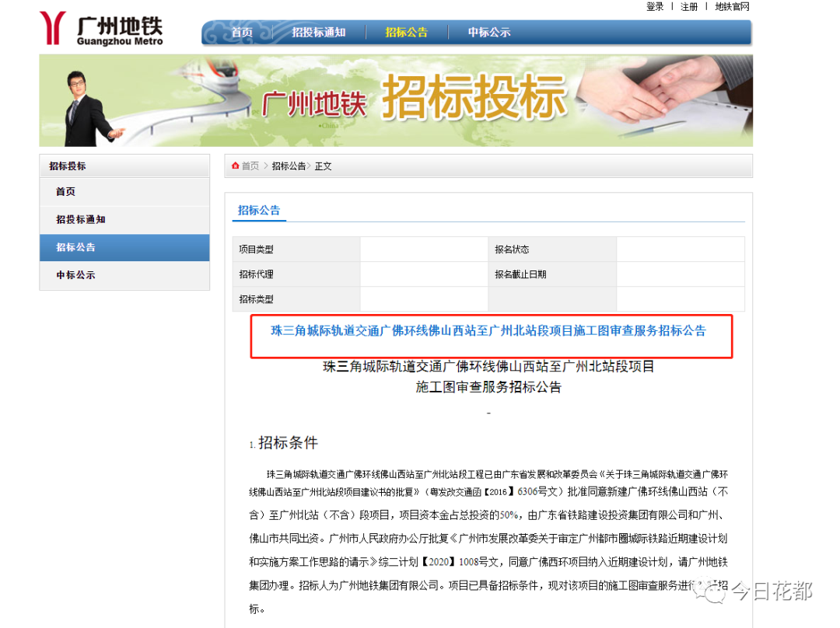Click the 注册 link at top right
The image size is (840, 628).
pyautogui.click(x=688, y=6)
